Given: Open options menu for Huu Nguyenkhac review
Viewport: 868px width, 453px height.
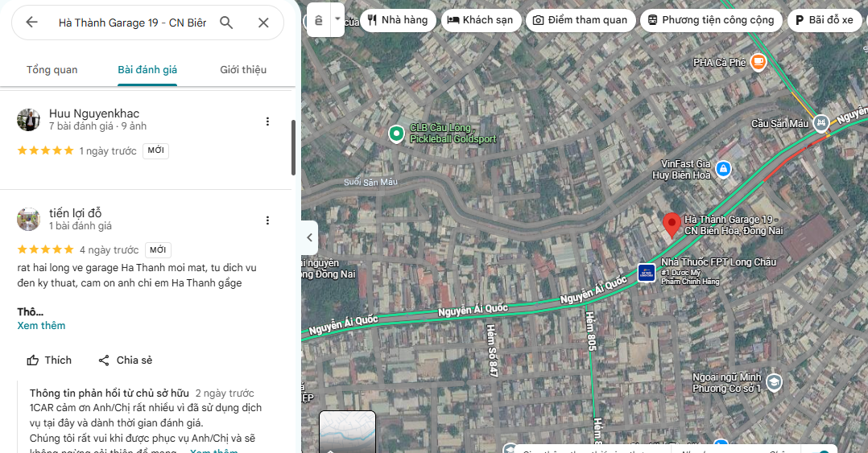Looking at the screenshot, I should tap(267, 121).
